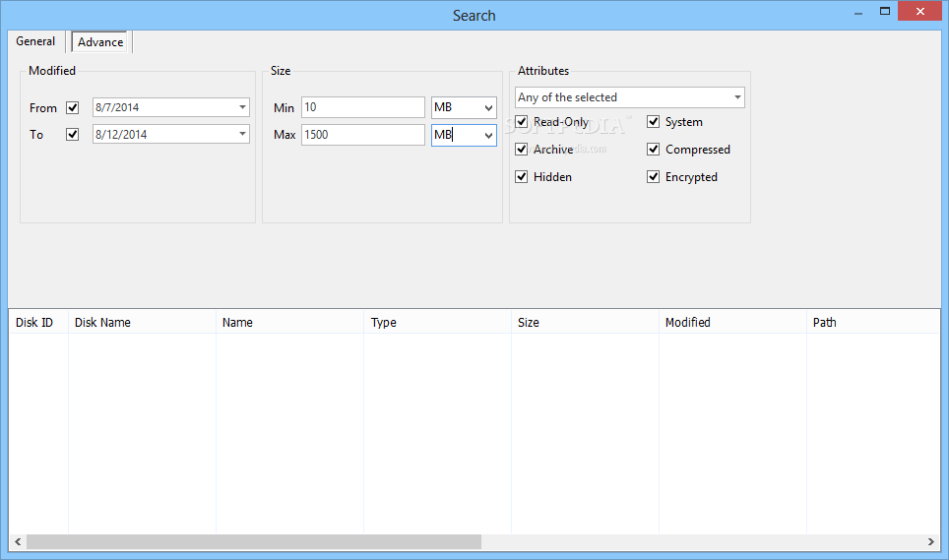Image resolution: width=949 pixels, height=560 pixels.
Task: Expand the 'Any of the selected' dropdown
Action: tap(737, 97)
